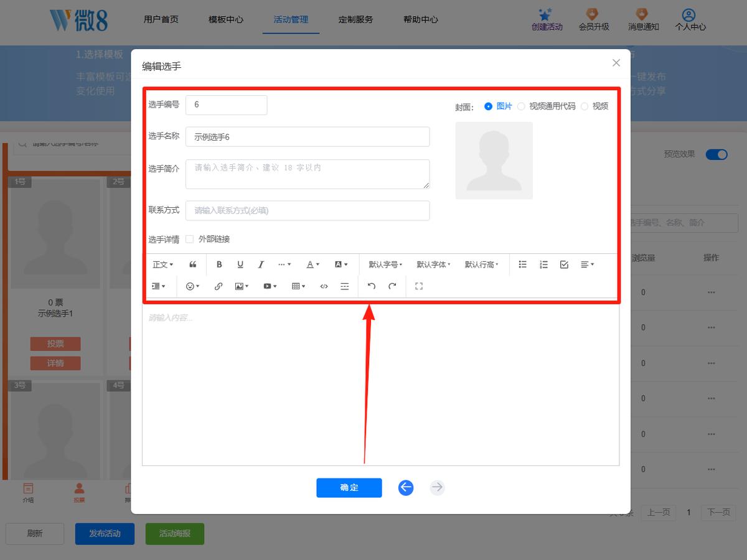Insert a bulleted list

(523, 264)
